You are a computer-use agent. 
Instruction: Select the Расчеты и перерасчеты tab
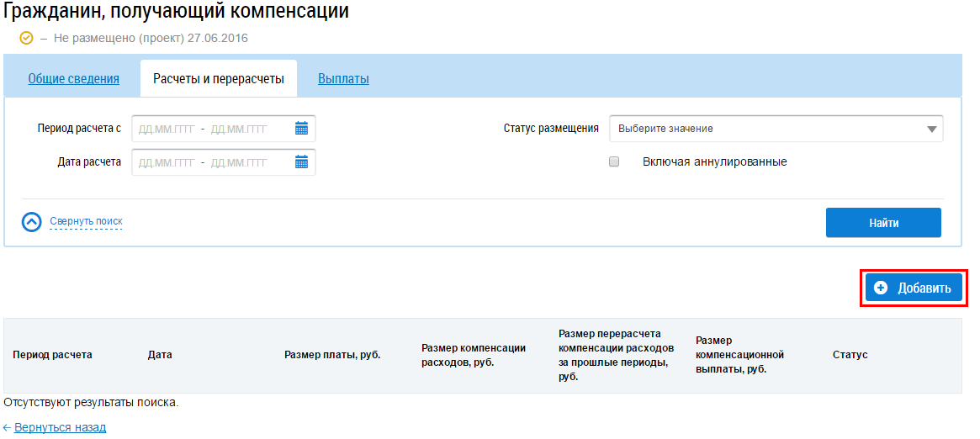[218, 79]
